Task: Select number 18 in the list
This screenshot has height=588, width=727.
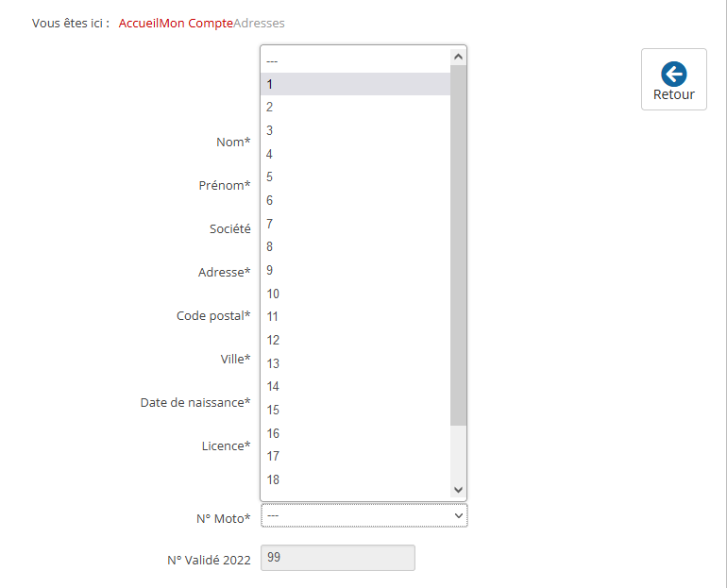Action: pos(355,479)
